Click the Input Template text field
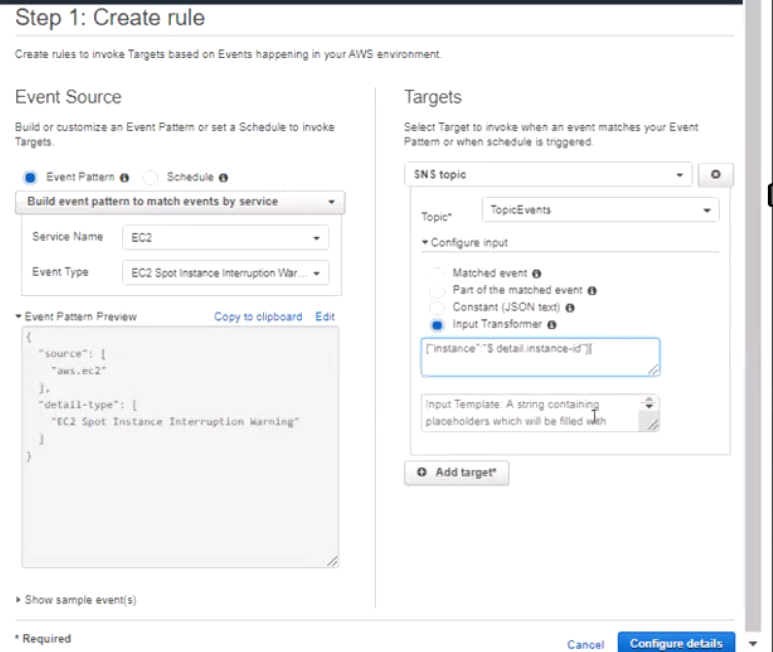The height and width of the screenshot is (652, 773). (530, 412)
